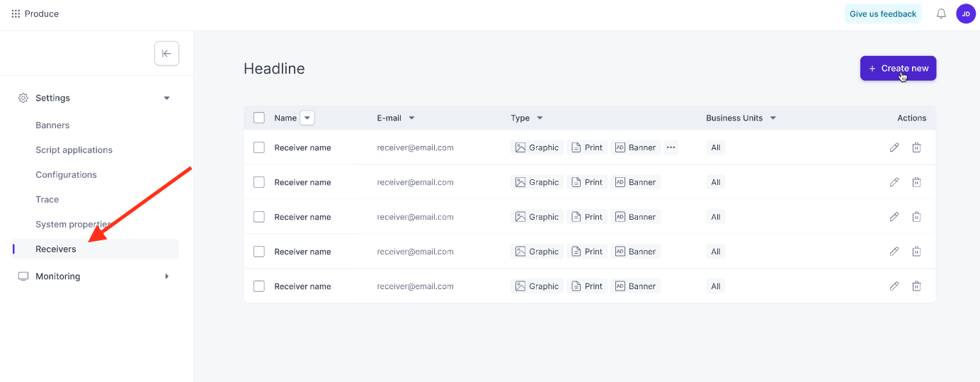Open Banners in the Settings menu
980x382 pixels.
point(52,125)
